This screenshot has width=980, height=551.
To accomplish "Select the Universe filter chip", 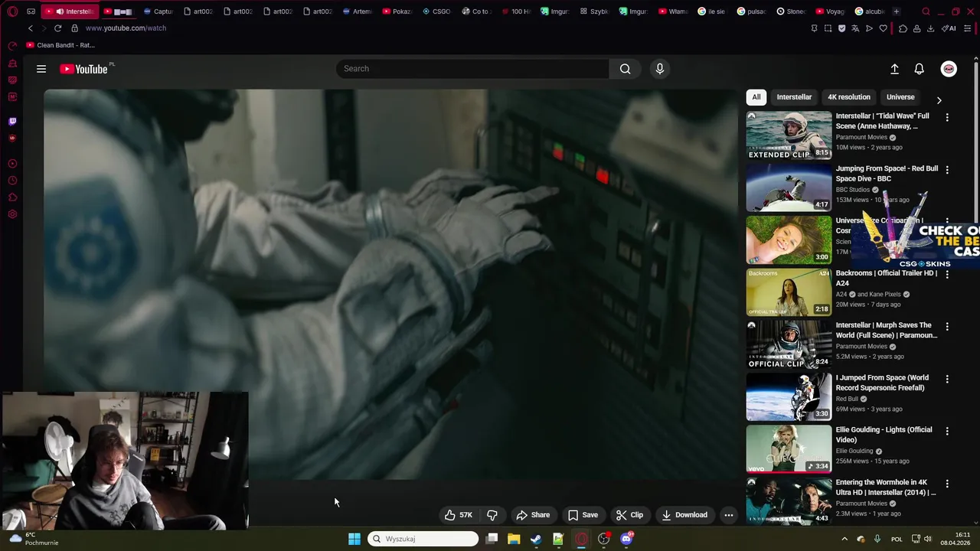I will [900, 97].
